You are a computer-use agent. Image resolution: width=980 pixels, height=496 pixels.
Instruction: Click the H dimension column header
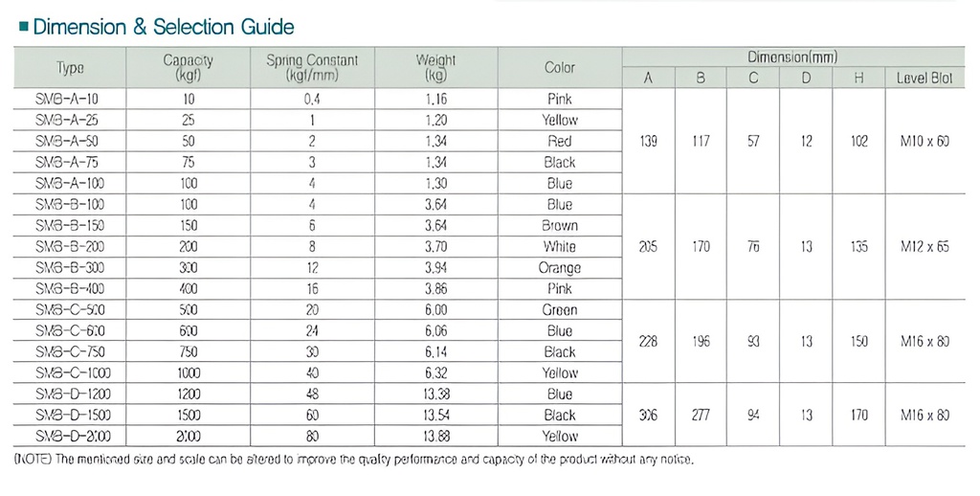[858, 79]
